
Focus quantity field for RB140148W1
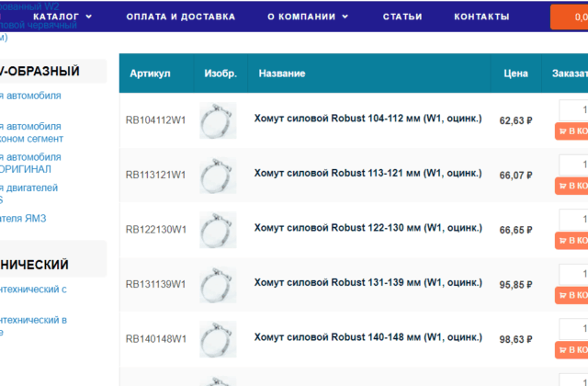pos(573,329)
